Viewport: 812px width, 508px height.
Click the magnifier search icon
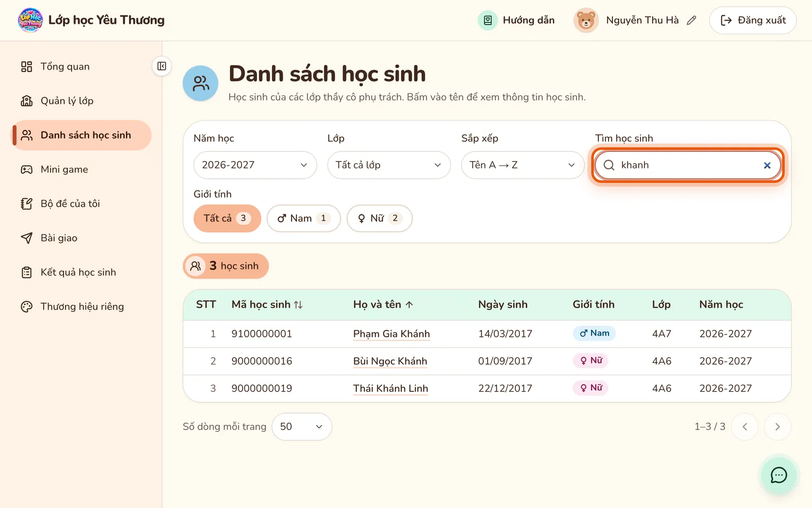click(609, 165)
